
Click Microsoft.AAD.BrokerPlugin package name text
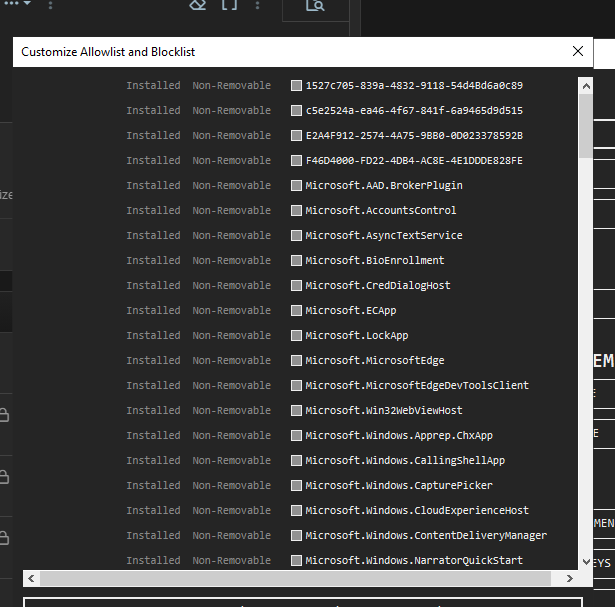click(x=384, y=185)
